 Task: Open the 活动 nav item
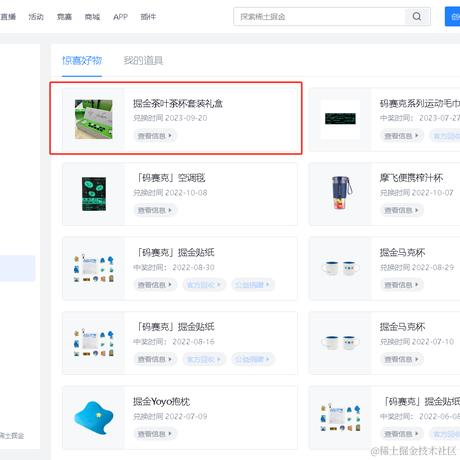coord(36,17)
